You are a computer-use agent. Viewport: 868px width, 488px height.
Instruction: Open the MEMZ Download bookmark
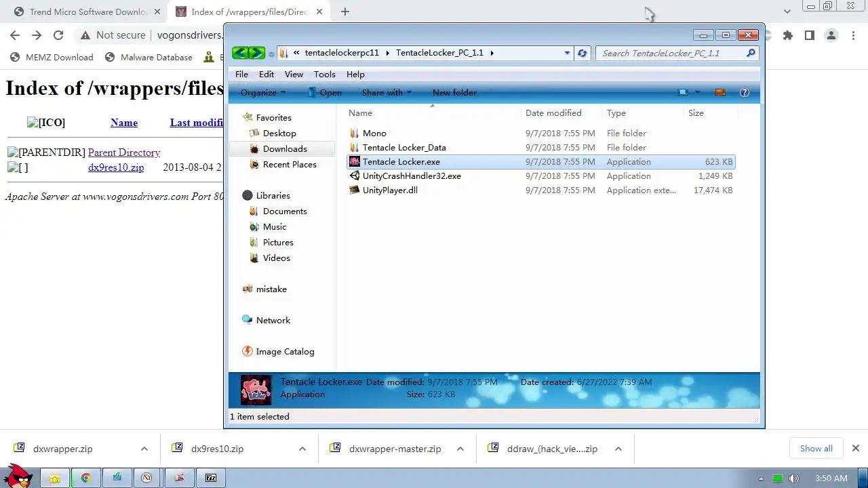(x=52, y=57)
